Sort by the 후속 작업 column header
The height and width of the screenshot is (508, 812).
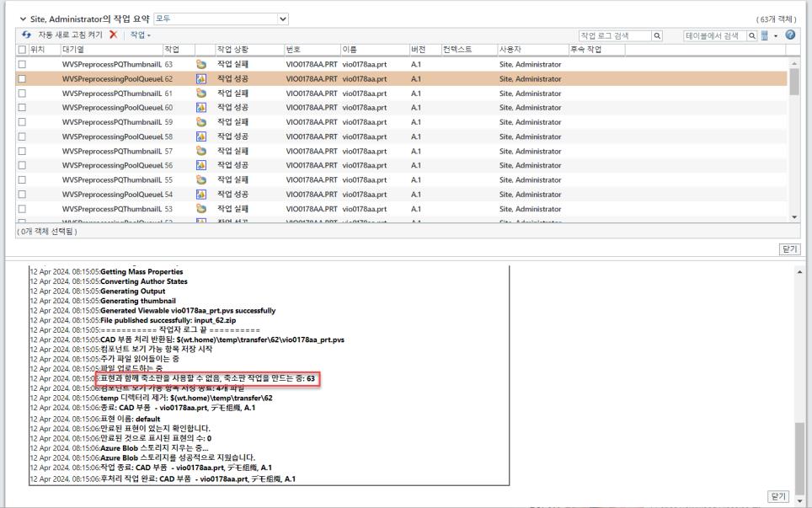(x=585, y=50)
